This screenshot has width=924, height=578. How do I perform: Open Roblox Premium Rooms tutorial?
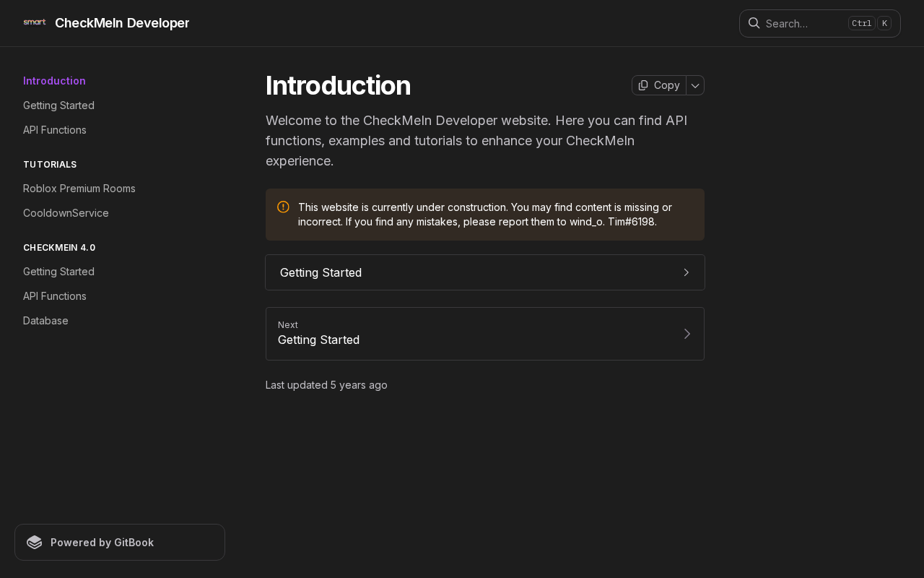coord(79,189)
